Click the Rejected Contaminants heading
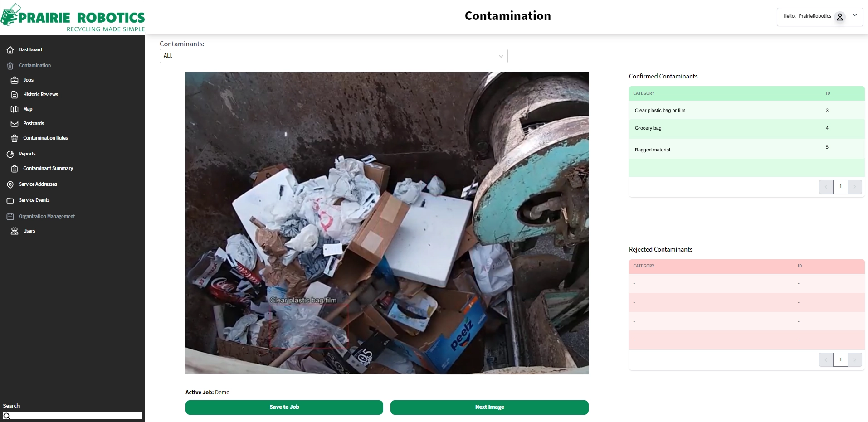Image resolution: width=868 pixels, height=422 pixels. click(x=660, y=249)
